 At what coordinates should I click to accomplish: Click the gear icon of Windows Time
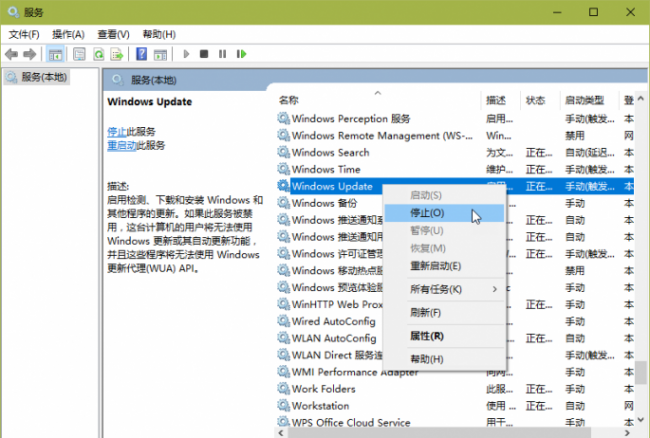pos(284,169)
